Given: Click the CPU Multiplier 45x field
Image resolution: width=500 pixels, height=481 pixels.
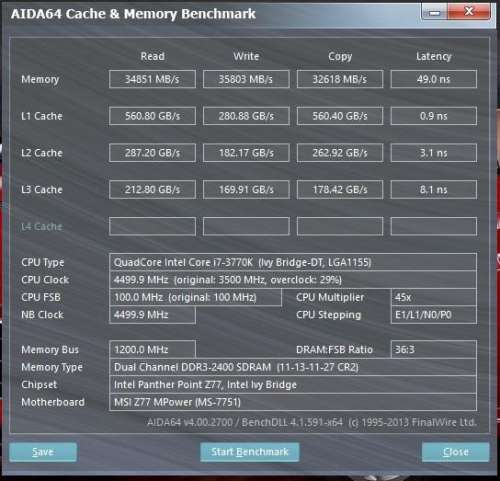Looking at the screenshot, I should coord(433,297).
